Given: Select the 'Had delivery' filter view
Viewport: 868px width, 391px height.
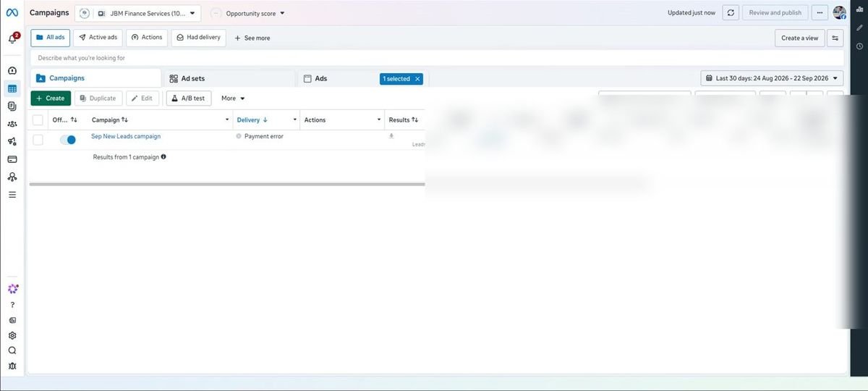Looking at the screenshot, I should click(x=198, y=38).
